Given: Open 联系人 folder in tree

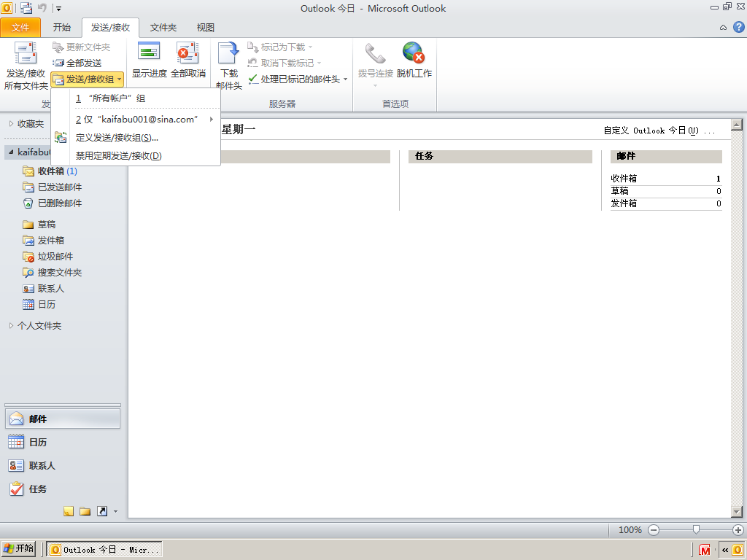Looking at the screenshot, I should click(x=44, y=289).
